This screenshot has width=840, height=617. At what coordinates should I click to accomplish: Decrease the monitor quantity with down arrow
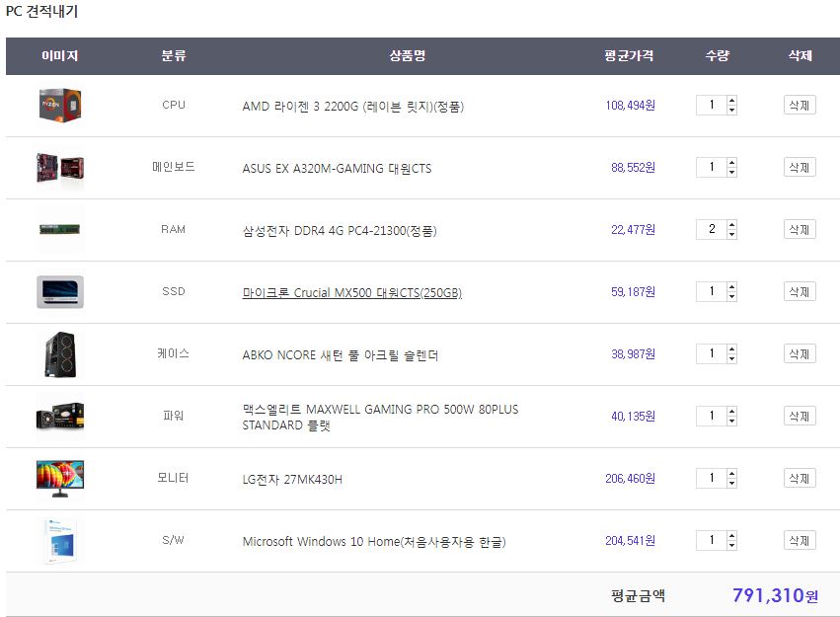[731, 484]
